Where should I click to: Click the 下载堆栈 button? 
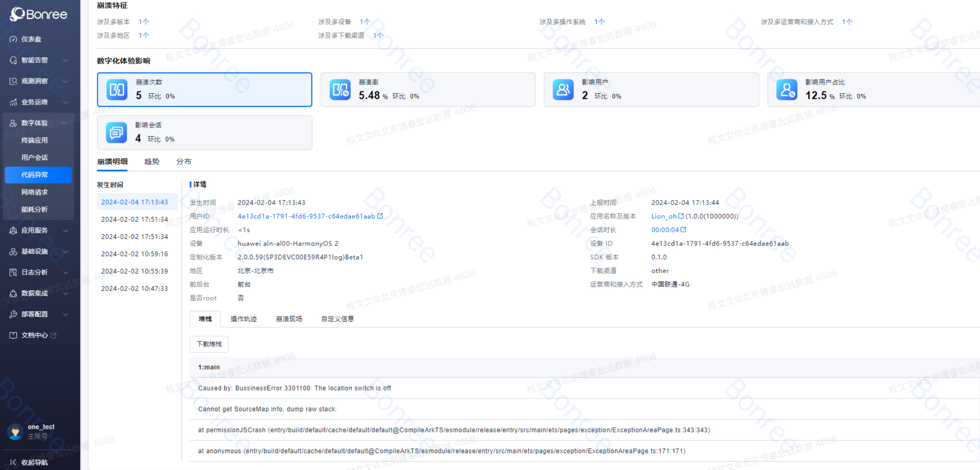[x=209, y=344]
